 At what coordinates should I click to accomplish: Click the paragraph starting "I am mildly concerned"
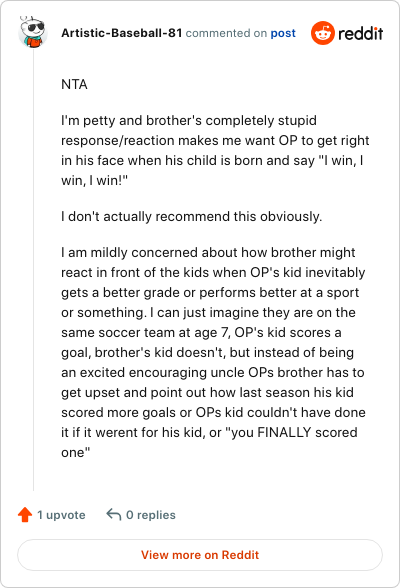213,352
